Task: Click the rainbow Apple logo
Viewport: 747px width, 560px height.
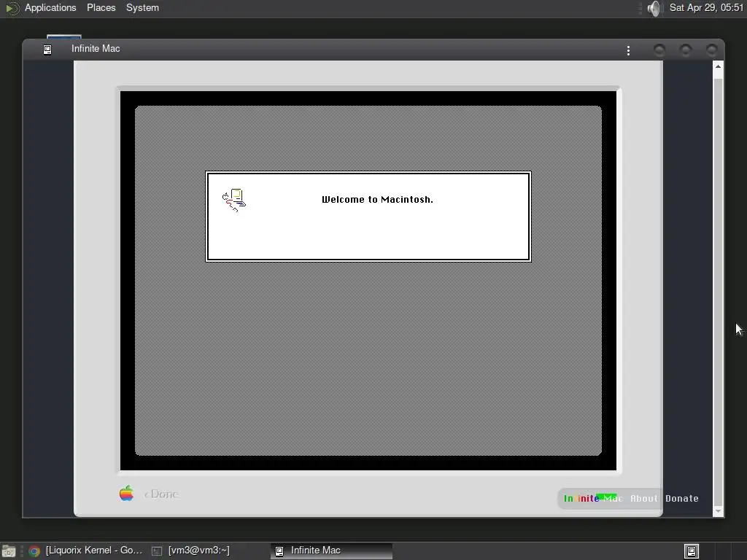Action: click(x=126, y=494)
